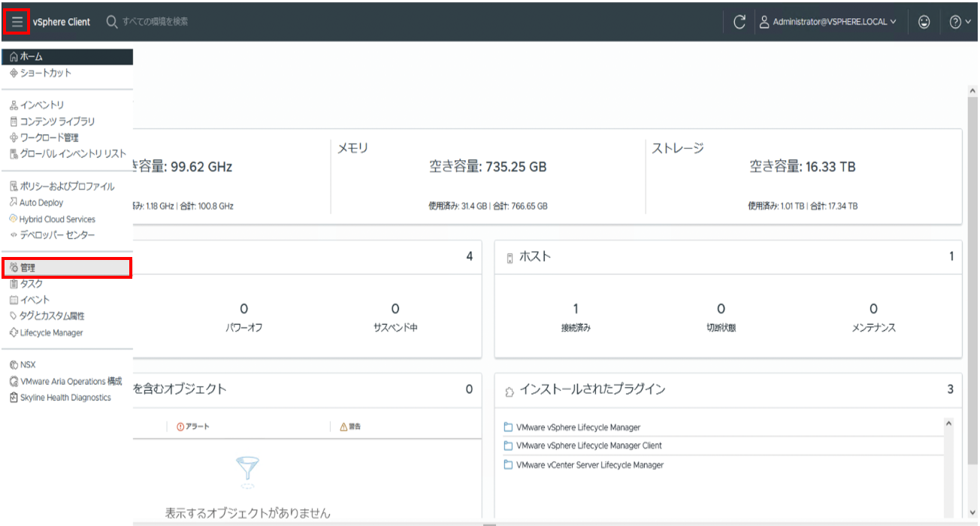980x526 pixels.
Task: Select ホーム in the sidebar
Action: tap(67, 57)
